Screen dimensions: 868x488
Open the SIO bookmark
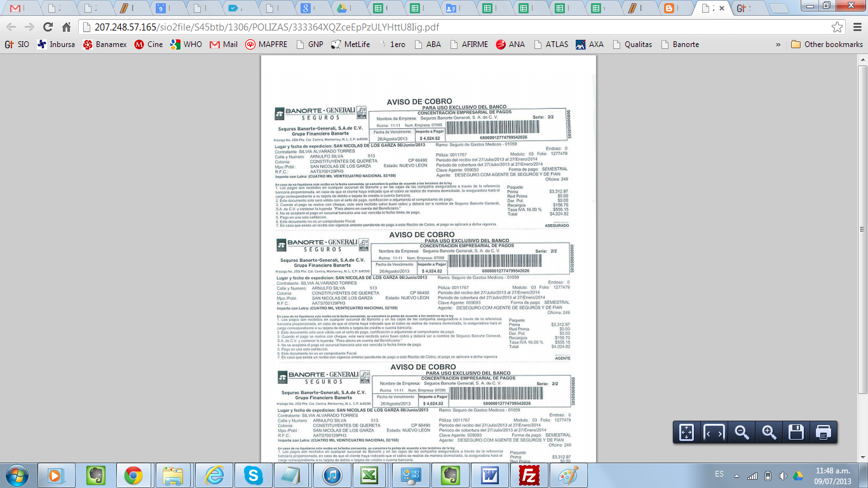click(17, 44)
